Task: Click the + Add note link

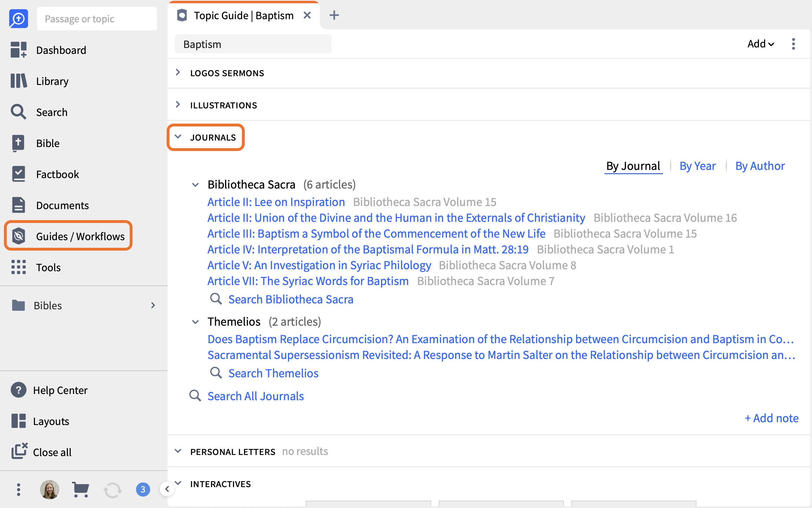Action: pos(771,418)
